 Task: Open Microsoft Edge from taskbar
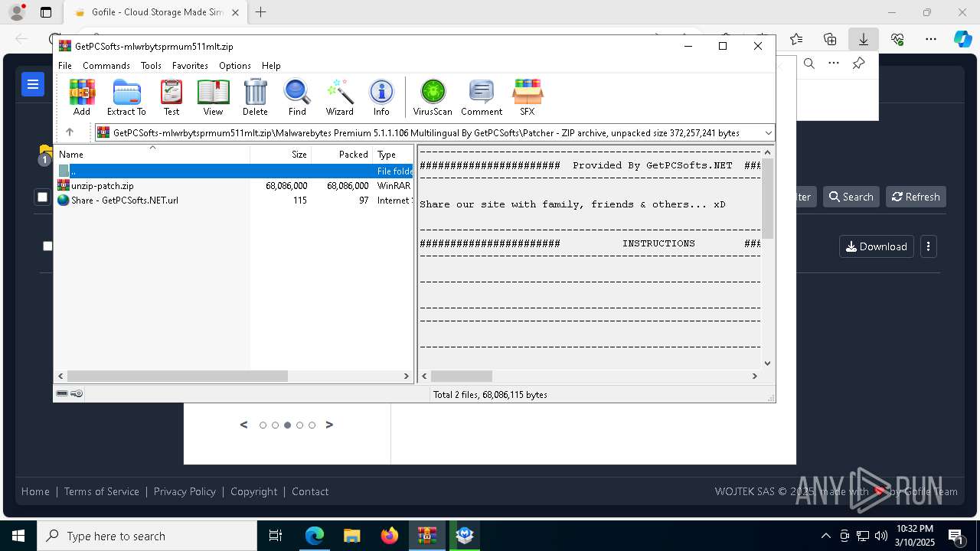[x=315, y=536]
